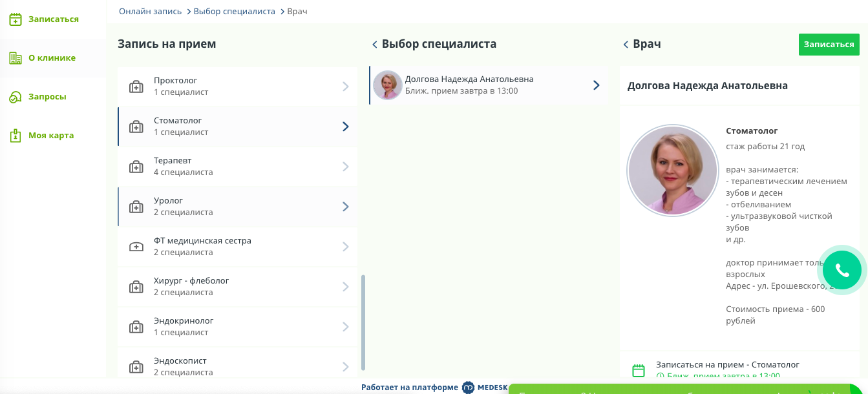868x394 pixels.
Task: Expand the Уролог row chevron
Action: 346,207
